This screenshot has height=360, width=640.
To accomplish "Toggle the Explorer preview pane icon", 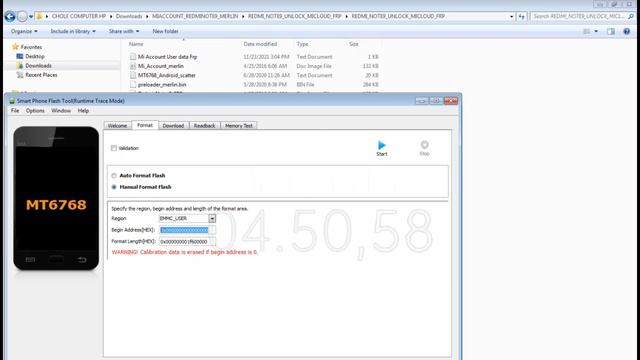I will 611,31.
